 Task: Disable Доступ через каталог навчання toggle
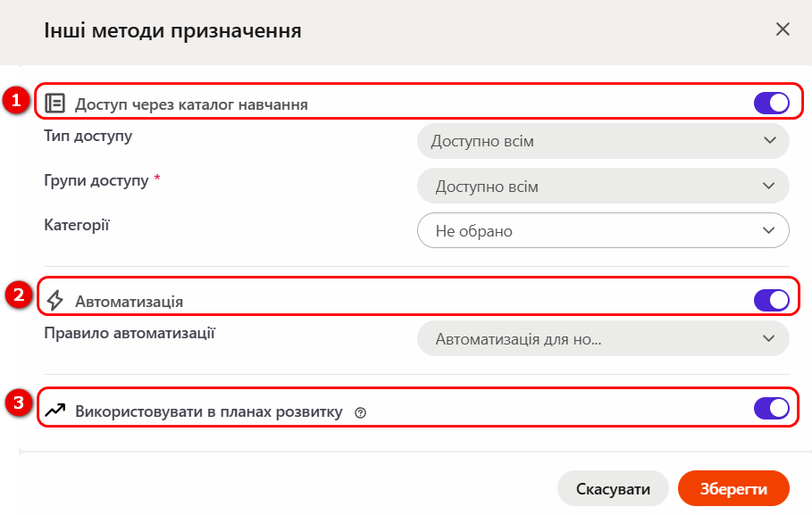coord(771,103)
